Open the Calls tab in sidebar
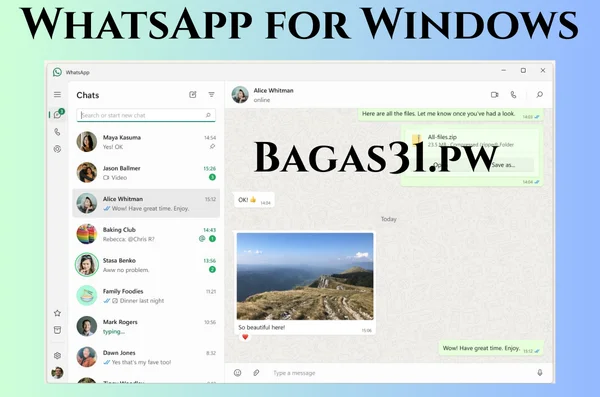The width and height of the screenshot is (600, 397). [x=57, y=132]
